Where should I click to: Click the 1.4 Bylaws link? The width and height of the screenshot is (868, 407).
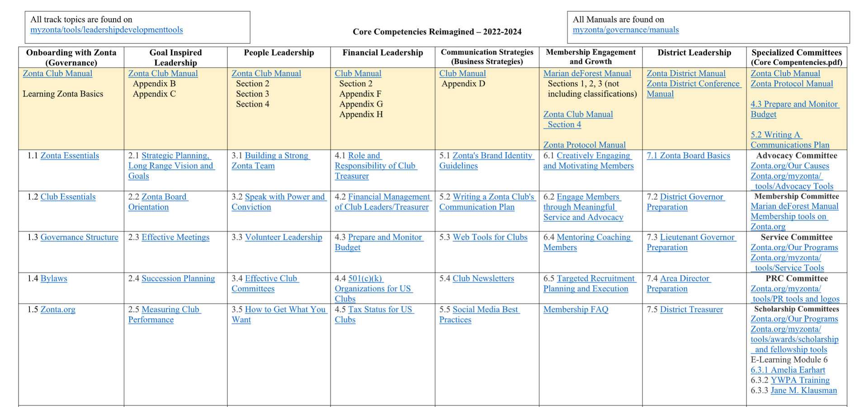(54, 279)
